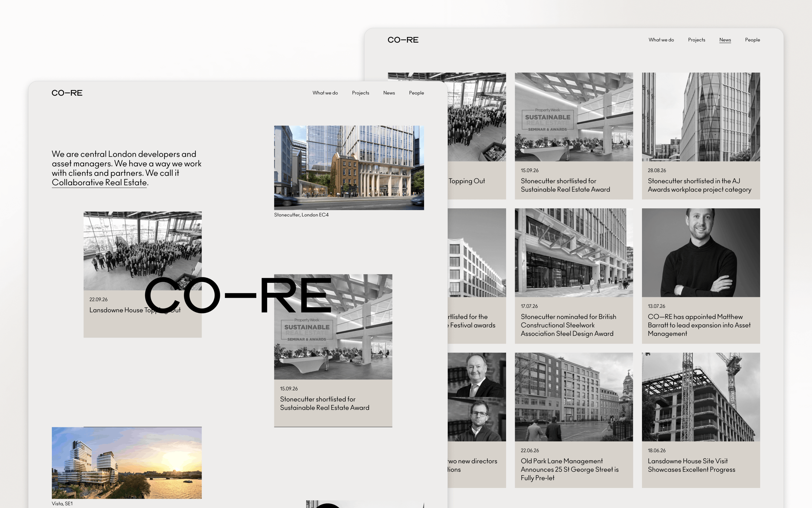Open 'What we do' in the news window nav

(661, 40)
